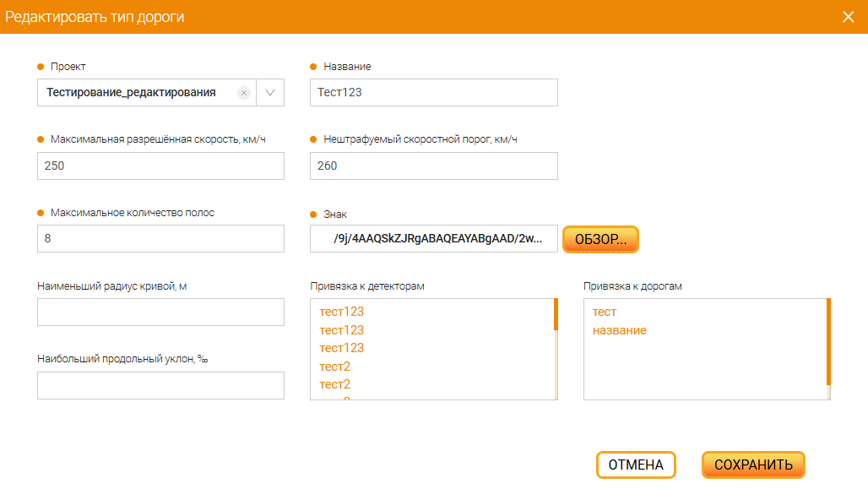Focus the maximum lane count field
Viewport: 868px width, 500px height.
coord(160,239)
